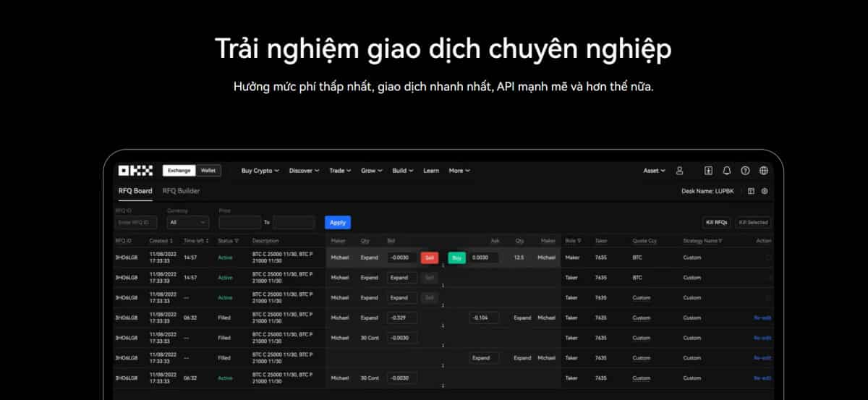Open the RFQ board settings gear

pos(765,191)
